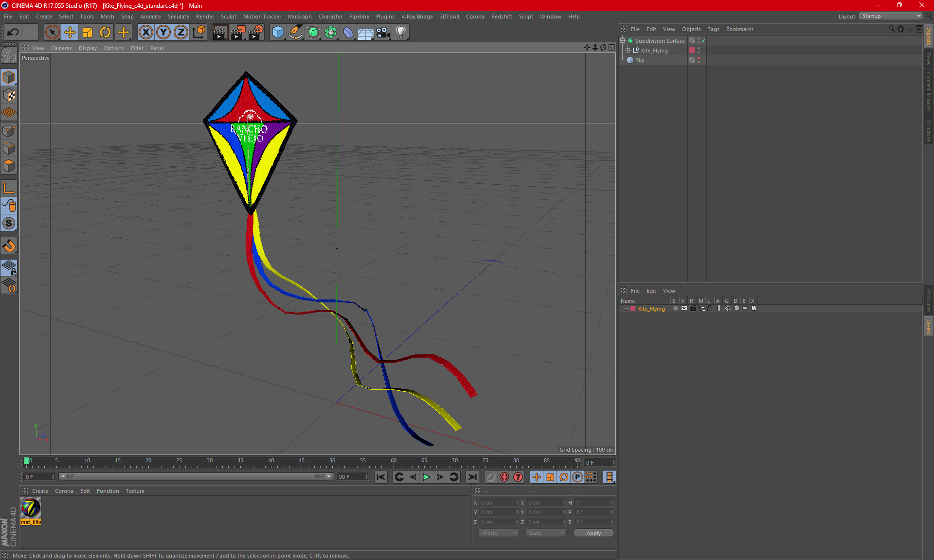Click frame 45 on timeline
934x560 pixels.
pos(302,462)
